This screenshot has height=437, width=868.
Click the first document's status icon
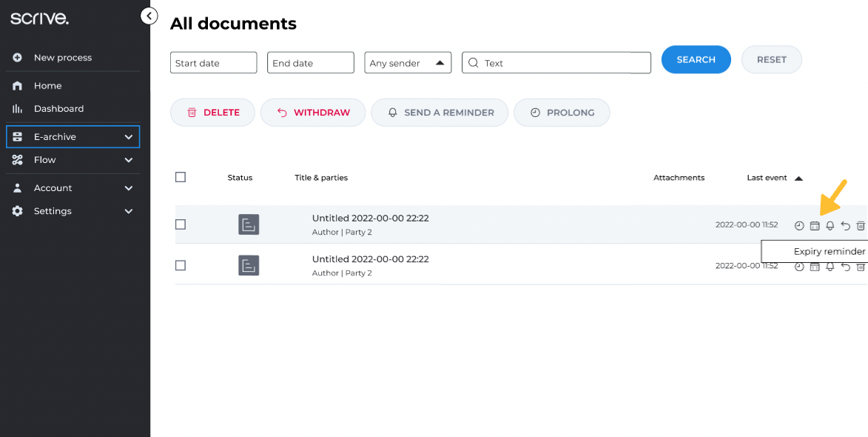(x=249, y=224)
